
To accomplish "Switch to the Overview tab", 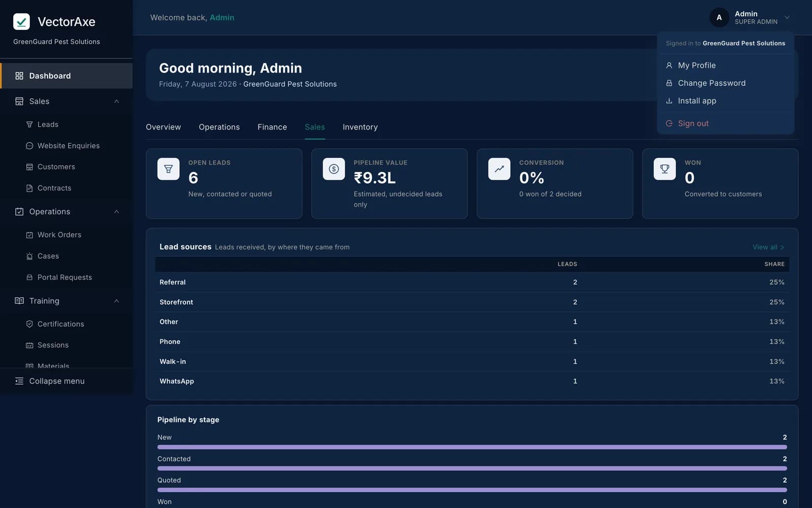I will point(163,127).
